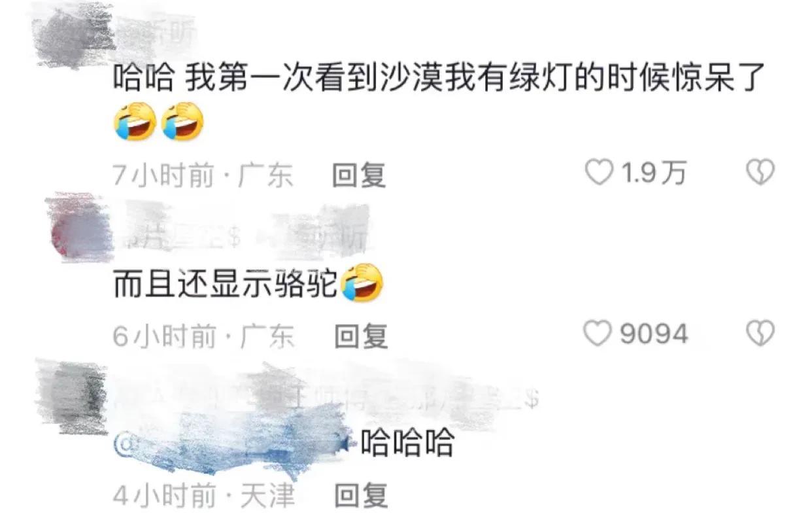Tap broken-heart dislike beside 9094 likes

click(760, 334)
